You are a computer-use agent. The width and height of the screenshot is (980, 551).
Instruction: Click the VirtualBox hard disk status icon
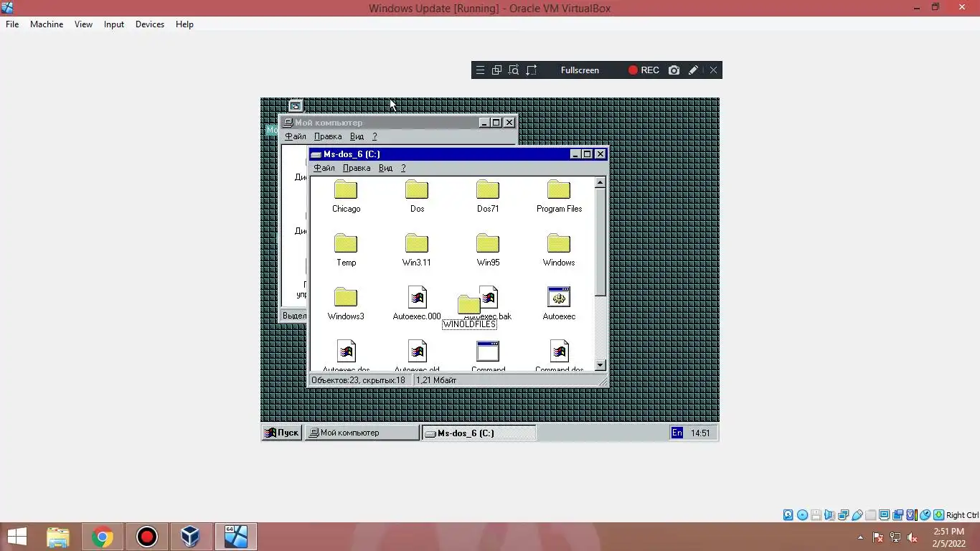(x=788, y=515)
